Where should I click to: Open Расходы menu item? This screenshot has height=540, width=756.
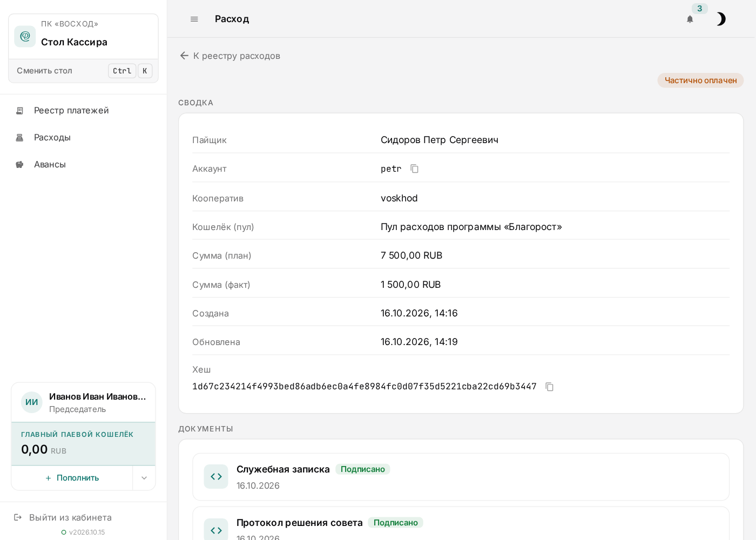[x=83, y=138]
